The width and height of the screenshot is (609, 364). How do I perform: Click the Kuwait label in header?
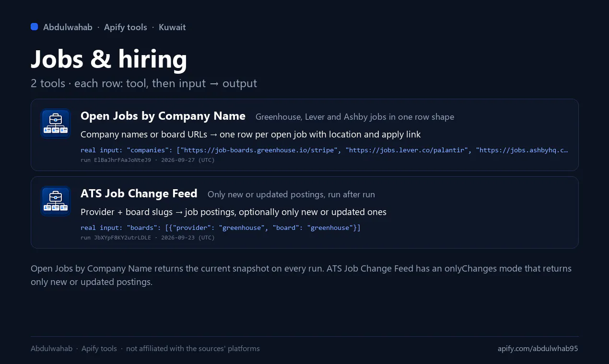coord(172,27)
